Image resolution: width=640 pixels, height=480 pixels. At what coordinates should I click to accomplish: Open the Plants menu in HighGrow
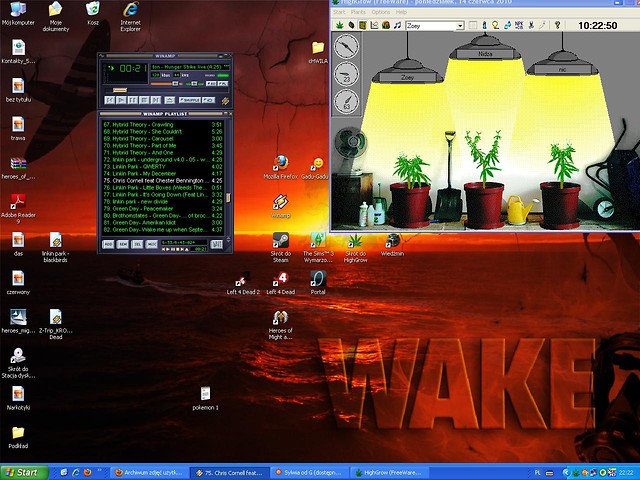pos(358,12)
